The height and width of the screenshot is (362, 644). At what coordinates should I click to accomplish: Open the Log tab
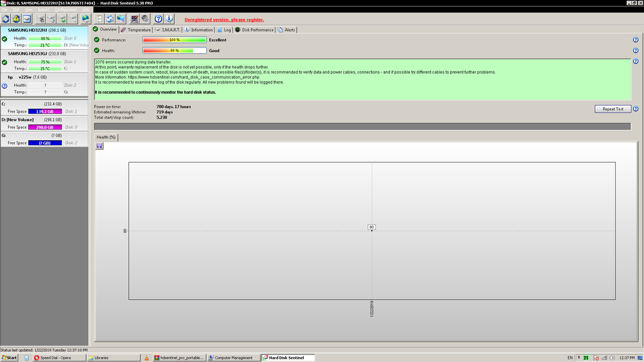click(224, 30)
